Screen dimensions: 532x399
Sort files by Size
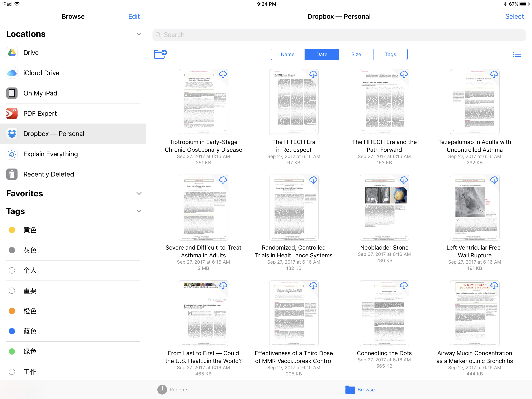coord(356,54)
